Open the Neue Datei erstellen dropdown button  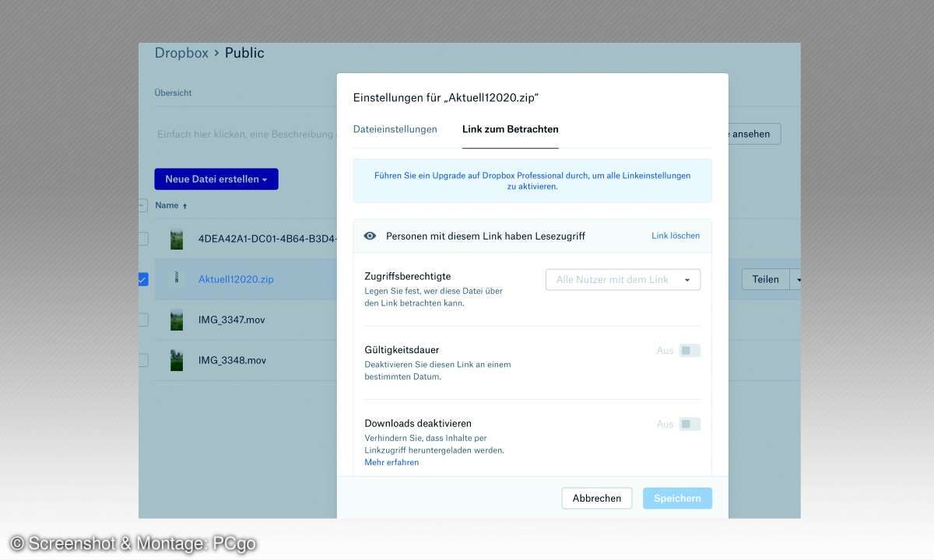click(216, 179)
